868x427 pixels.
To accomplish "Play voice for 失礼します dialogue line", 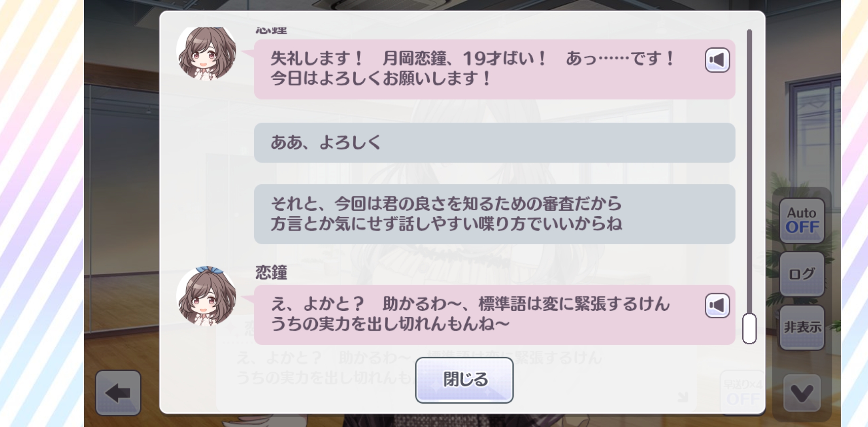I will tap(717, 60).
